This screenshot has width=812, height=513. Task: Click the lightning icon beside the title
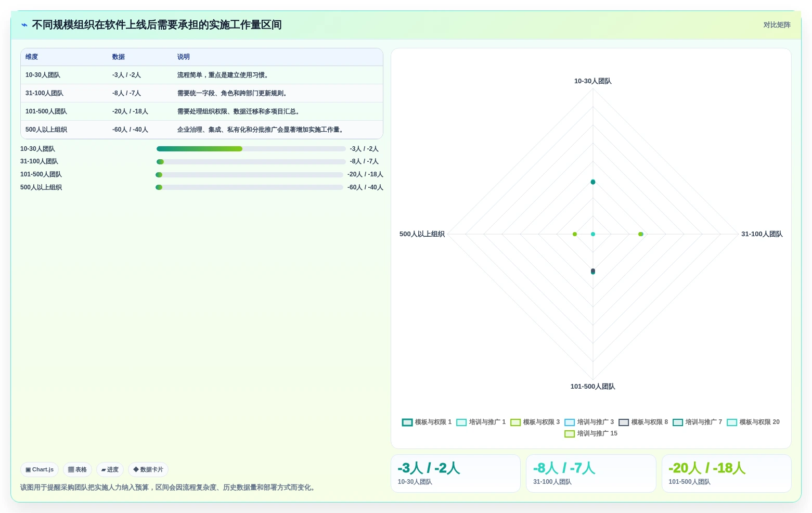(x=24, y=25)
